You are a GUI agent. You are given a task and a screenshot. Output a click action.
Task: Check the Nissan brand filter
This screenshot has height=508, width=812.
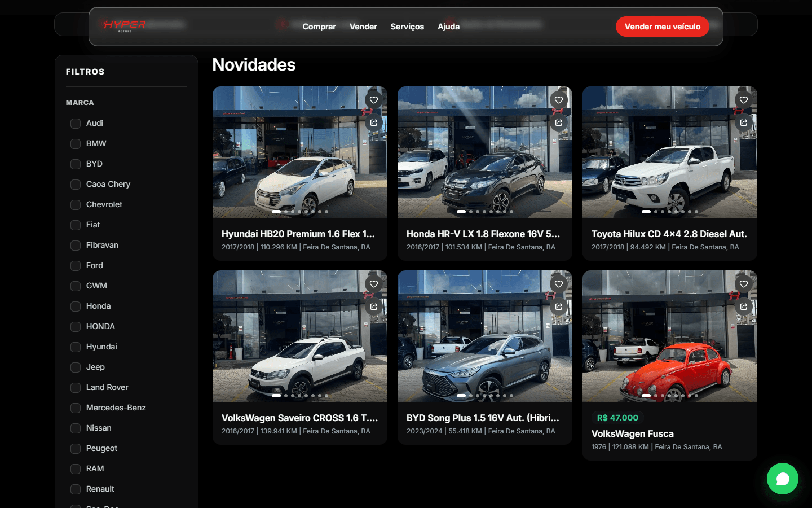[76, 428]
